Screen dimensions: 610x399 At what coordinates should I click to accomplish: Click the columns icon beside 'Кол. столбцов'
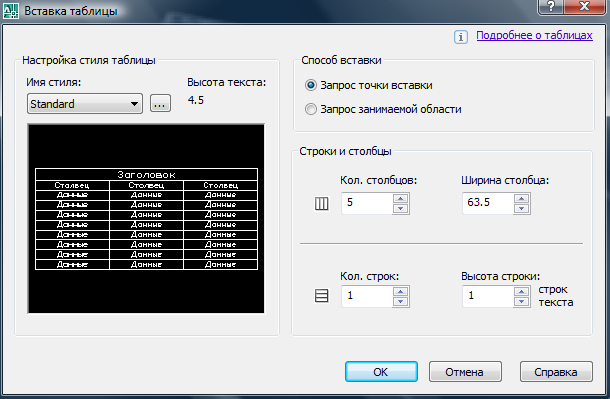[321, 203]
